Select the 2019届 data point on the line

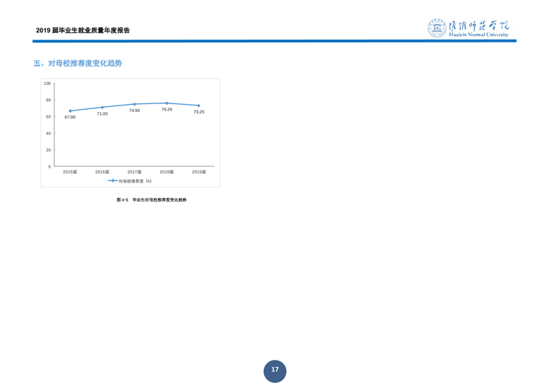coord(199,106)
